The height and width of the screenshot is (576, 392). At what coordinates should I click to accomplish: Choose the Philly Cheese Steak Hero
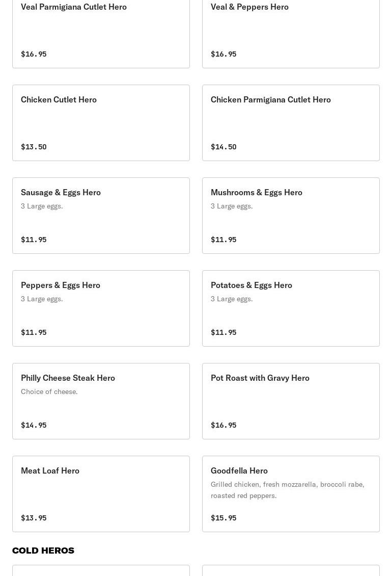[101, 401]
